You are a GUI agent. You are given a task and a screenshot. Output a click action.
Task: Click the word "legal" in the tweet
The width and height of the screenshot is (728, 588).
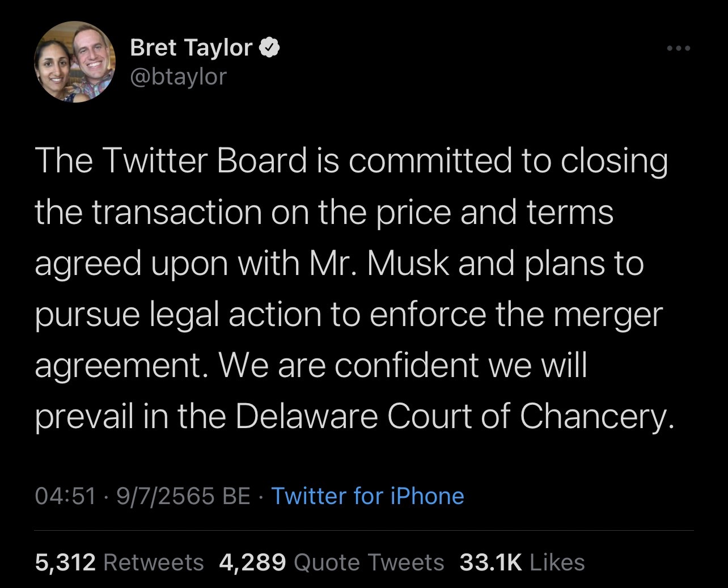point(183,315)
